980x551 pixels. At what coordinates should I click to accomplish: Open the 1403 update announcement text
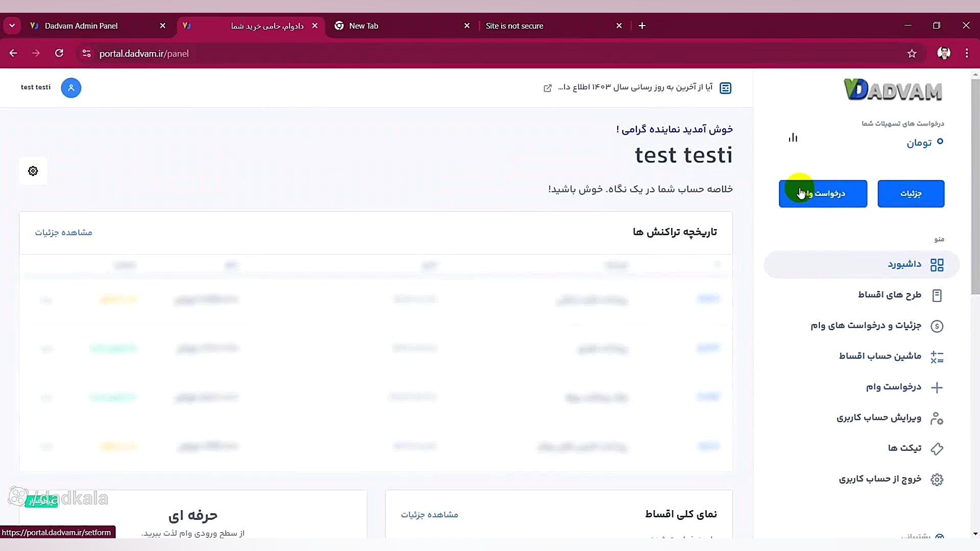635,87
